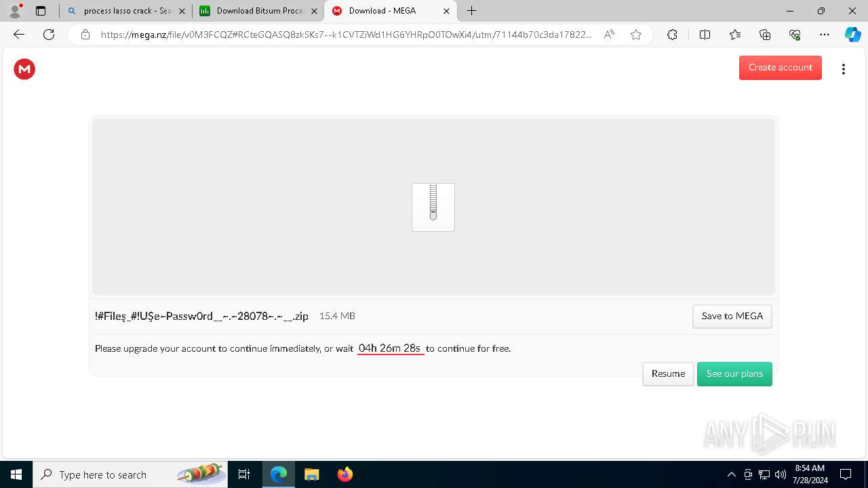Click the 04h 26m 28s wait time

tap(390, 348)
